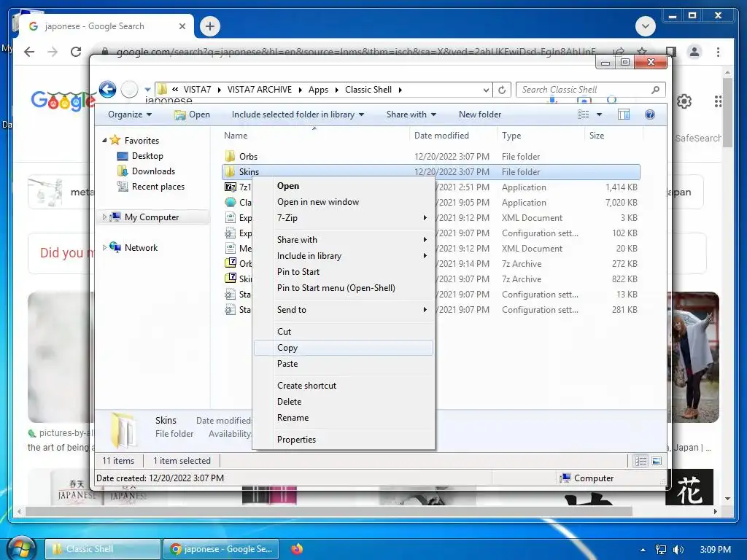Select Rename in context menu

click(x=343, y=418)
